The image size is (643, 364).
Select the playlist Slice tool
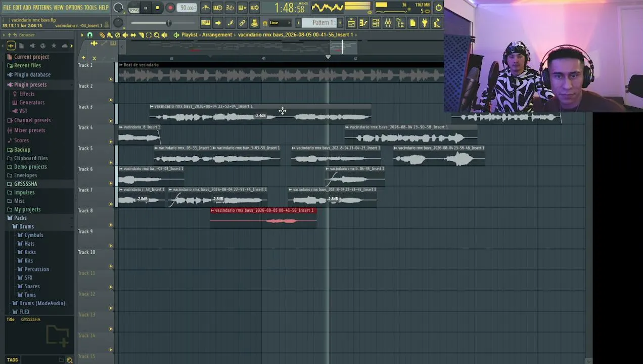[x=141, y=35]
